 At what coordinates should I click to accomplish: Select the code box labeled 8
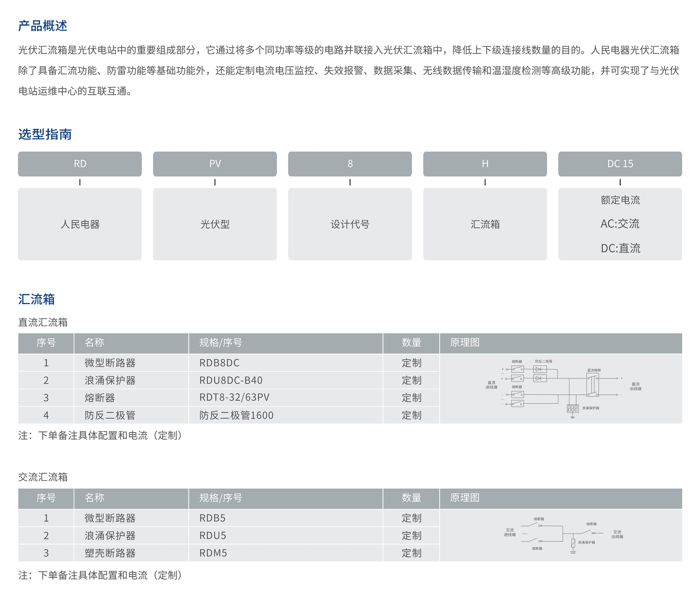coord(350,164)
